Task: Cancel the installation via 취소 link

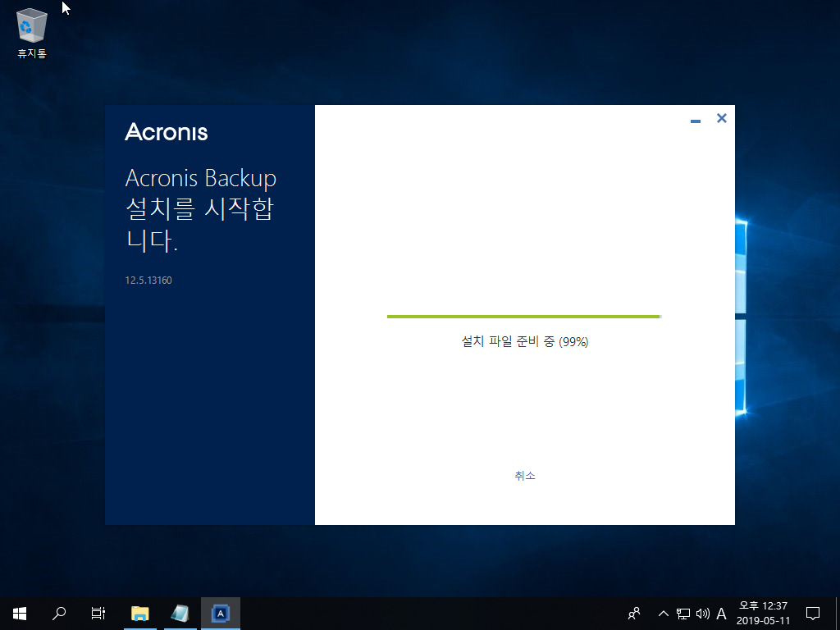Action: pos(524,475)
